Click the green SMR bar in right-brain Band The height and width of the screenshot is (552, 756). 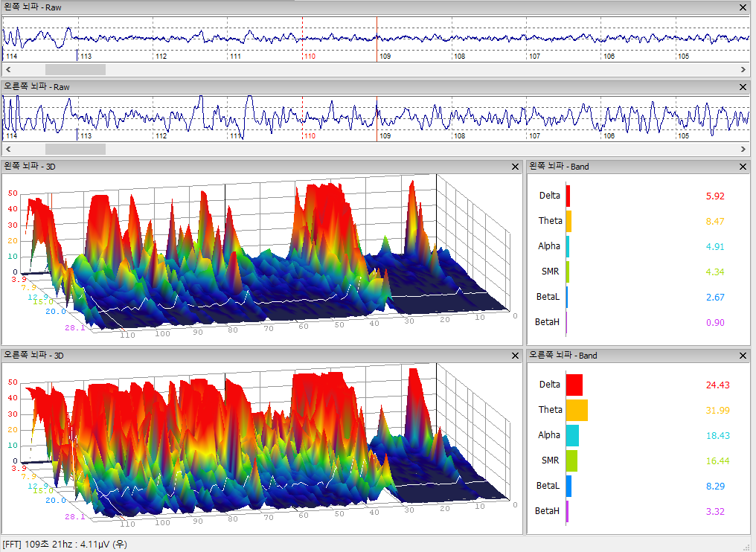point(571,461)
